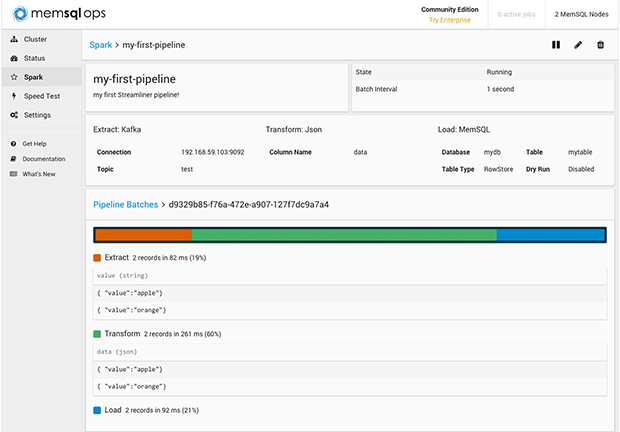Click the Speed Test lightning icon

click(14, 96)
